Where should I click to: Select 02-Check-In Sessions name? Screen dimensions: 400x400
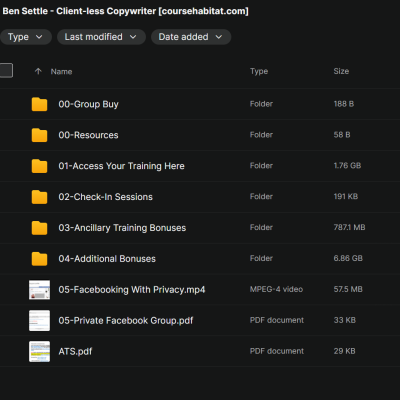(x=105, y=197)
